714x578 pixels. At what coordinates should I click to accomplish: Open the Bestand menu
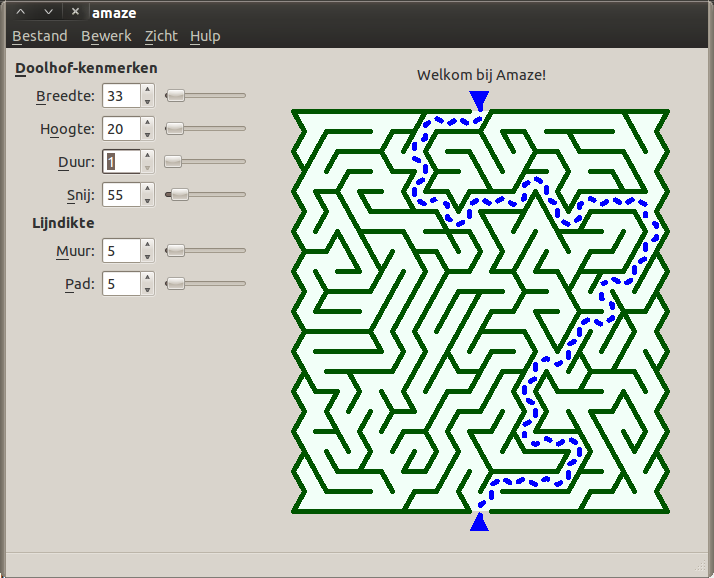(40, 36)
